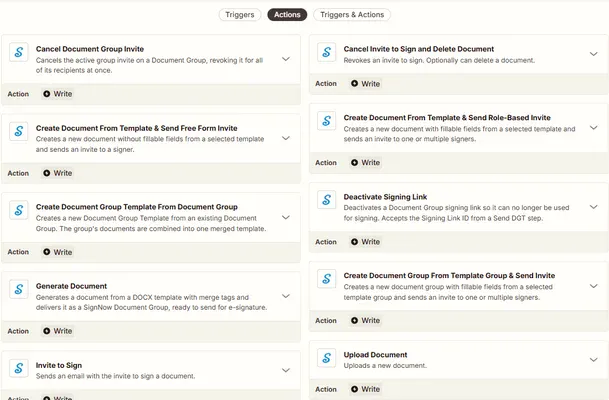Screen dimensions: 609x400
Task: Open Deactivate Signing Link title
Action: coord(385,197)
